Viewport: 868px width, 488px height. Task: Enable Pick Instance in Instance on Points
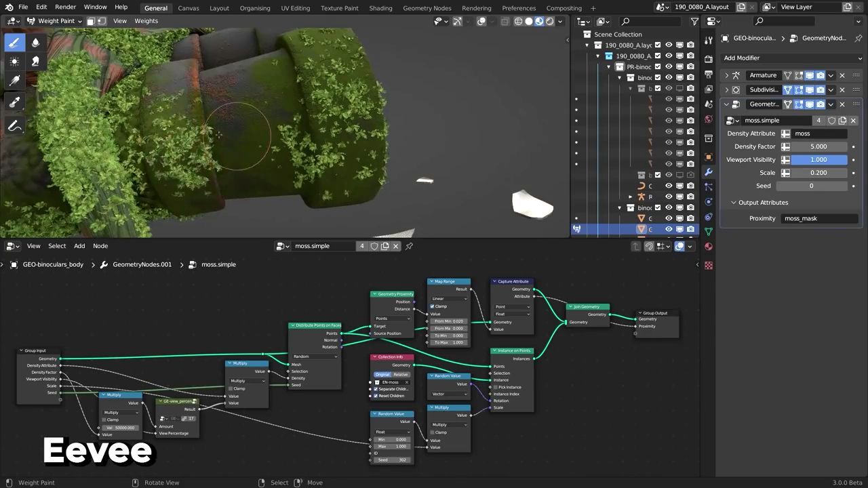click(496, 387)
